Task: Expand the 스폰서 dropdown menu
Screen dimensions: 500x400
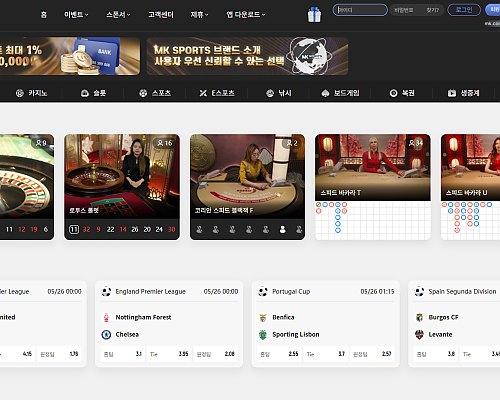Action: [118, 15]
